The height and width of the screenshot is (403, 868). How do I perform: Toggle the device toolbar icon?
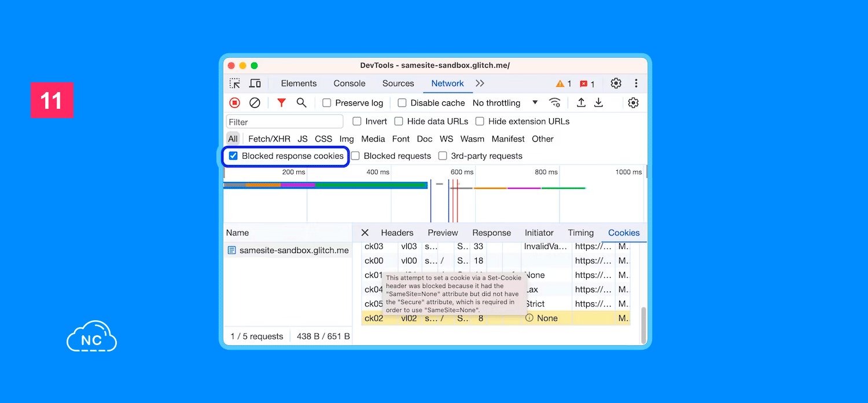coord(255,83)
